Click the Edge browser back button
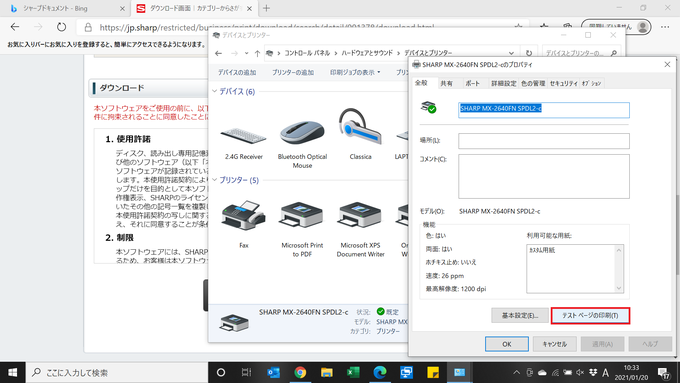 point(15,27)
